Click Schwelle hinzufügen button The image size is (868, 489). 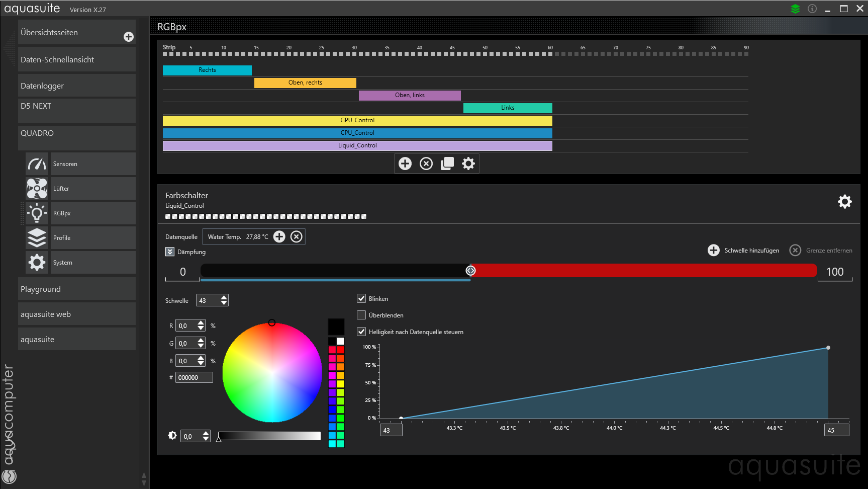click(x=744, y=251)
